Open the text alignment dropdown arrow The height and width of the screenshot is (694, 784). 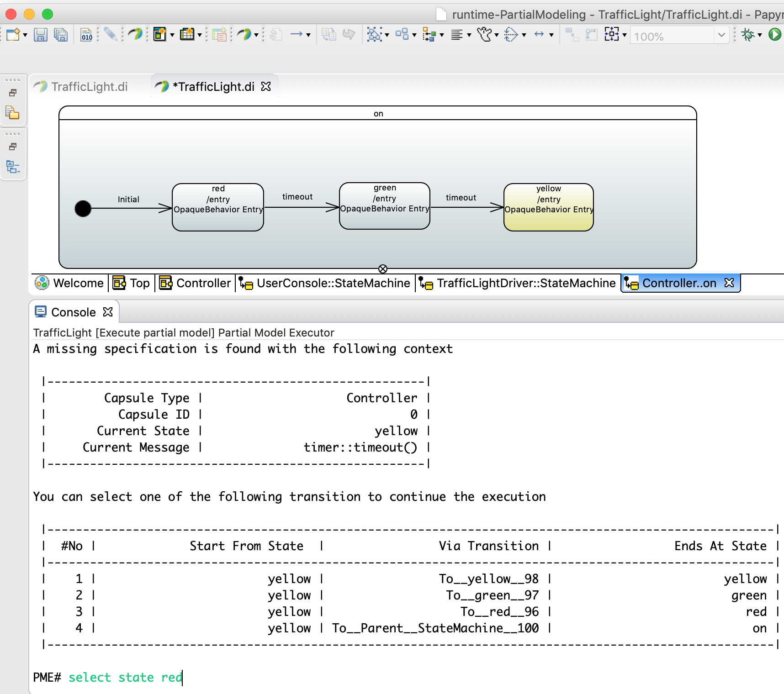[x=469, y=35]
